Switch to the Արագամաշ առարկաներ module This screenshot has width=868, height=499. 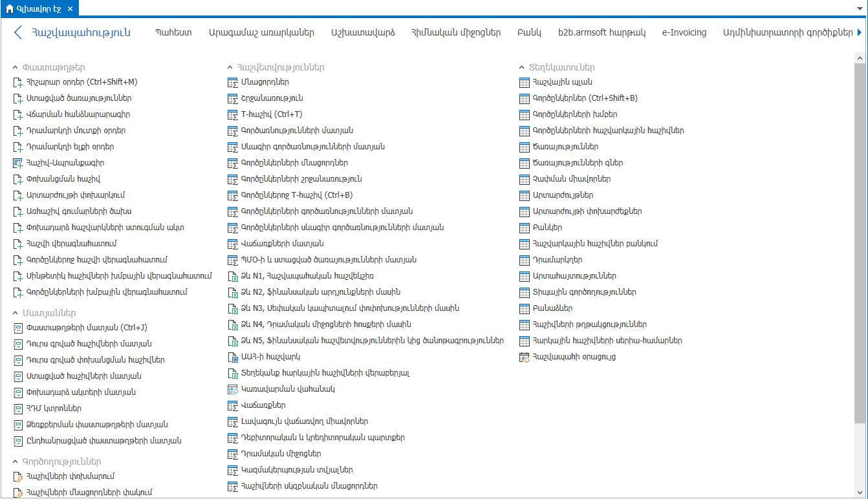pos(261,32)
